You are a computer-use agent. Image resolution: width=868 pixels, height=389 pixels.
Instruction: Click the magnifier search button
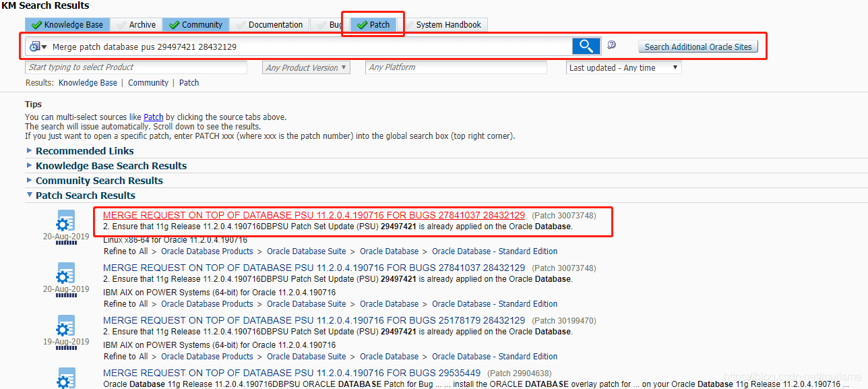[586, 46]
